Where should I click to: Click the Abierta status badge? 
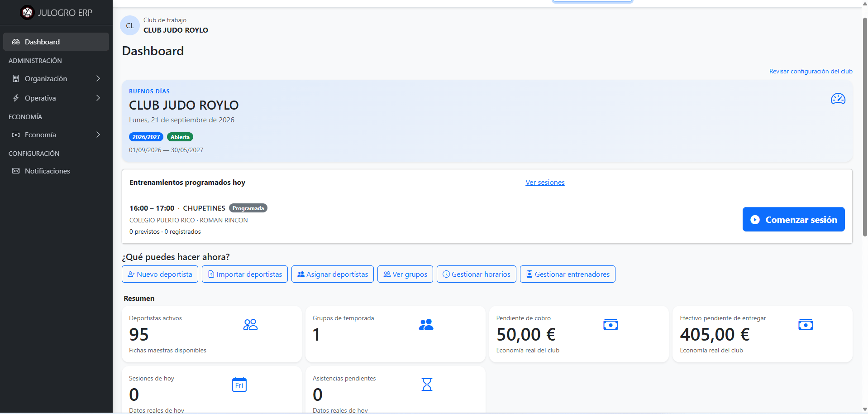pyautogui.click(x=180, y=137)
